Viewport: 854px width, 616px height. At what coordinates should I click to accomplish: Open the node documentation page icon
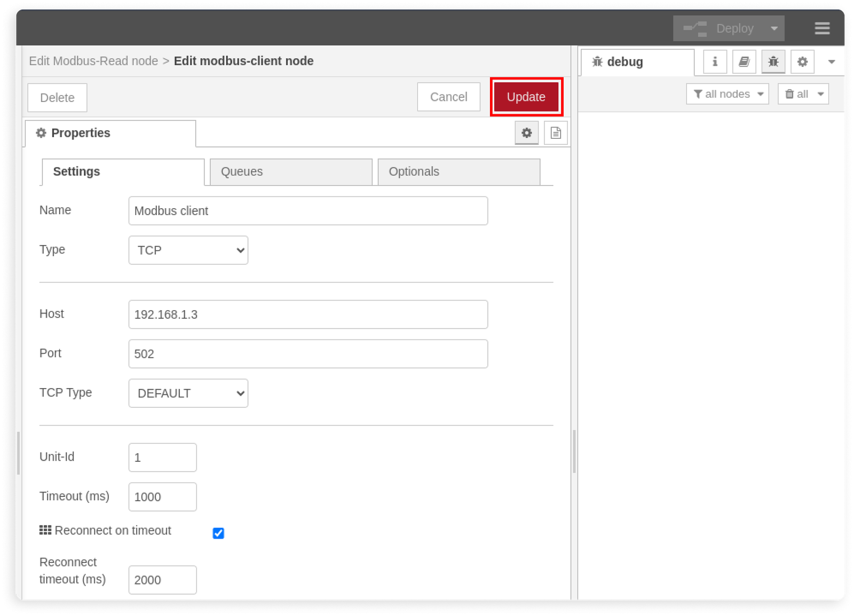coord(555,133)
